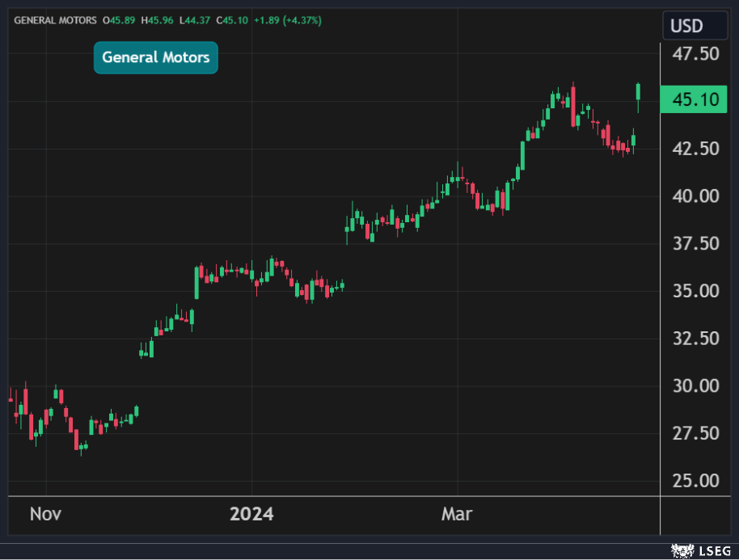Screen dimensions: 739x560
Task: Click the GENERAL MOTORS symbol title in header
Action: click(55, 20)
